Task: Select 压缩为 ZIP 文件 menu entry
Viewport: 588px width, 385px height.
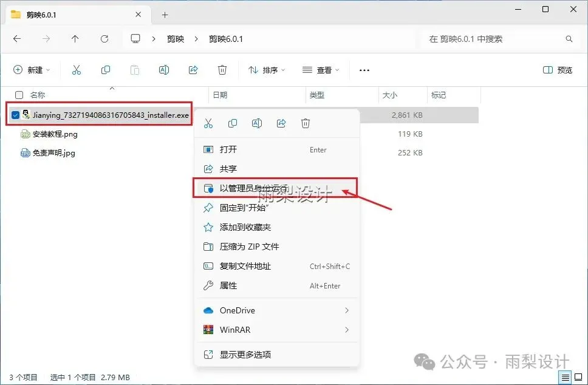Action: tap(277, 247)
